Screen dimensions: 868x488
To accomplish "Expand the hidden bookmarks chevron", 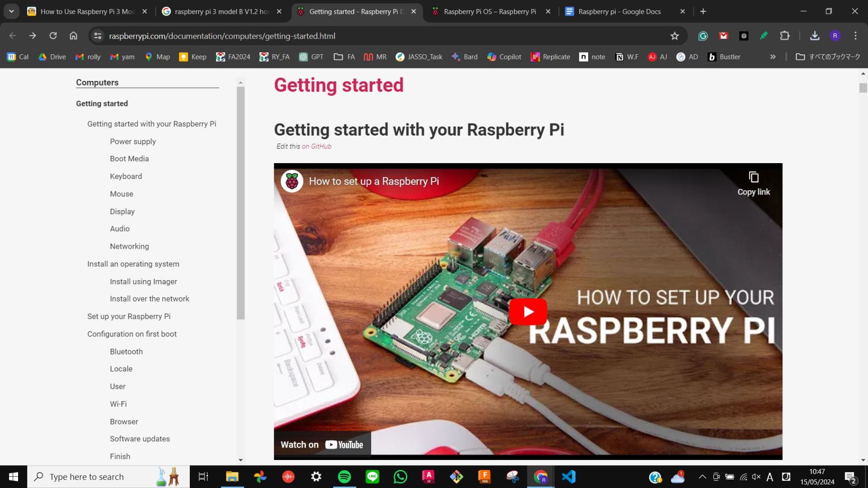I will [x=773, y=57].
